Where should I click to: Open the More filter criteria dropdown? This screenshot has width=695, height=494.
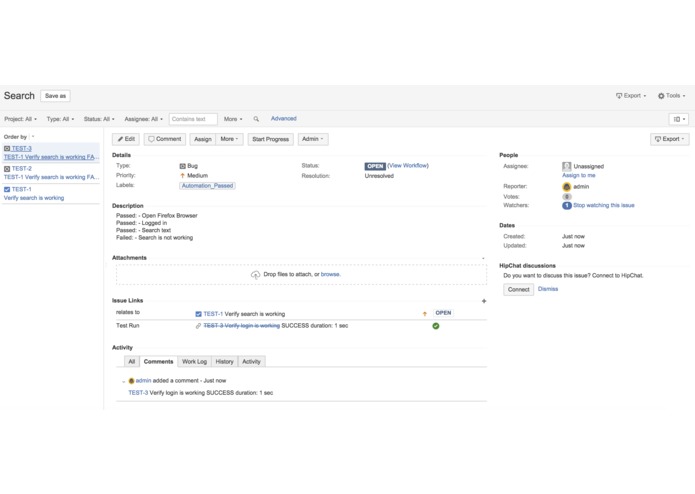(x=233, y=119)
